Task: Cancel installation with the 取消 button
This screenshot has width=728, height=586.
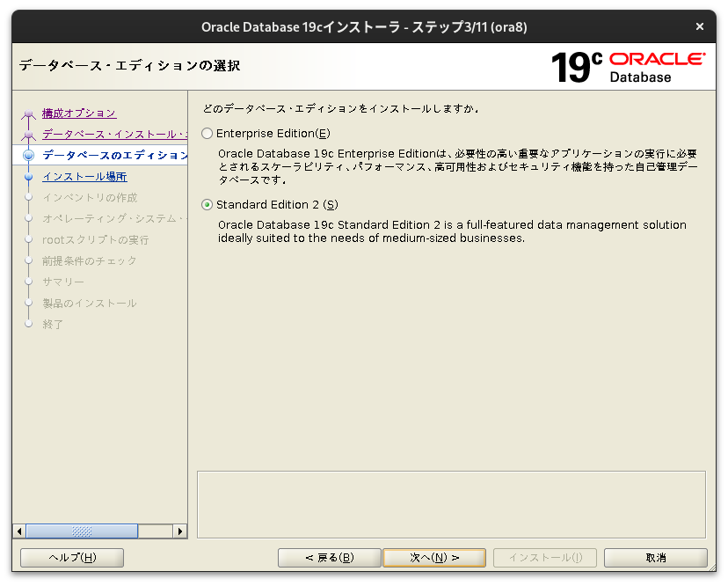Action: (655, 557)
